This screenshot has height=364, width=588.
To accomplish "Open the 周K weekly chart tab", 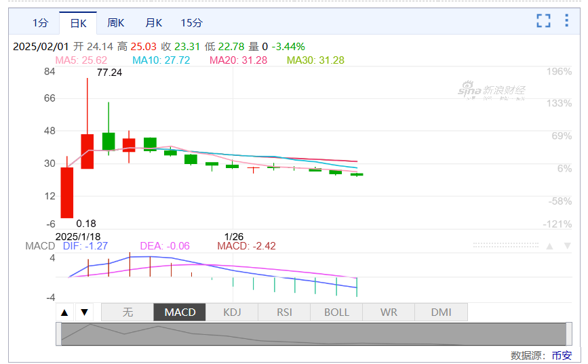I will [115, 23].
